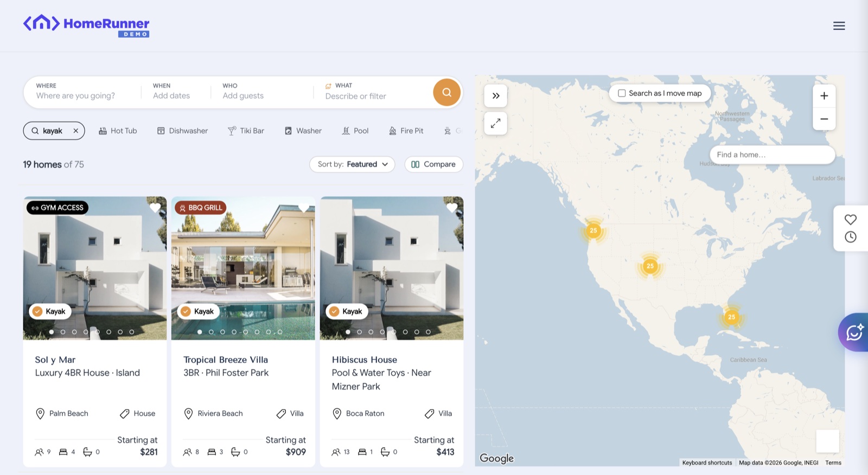Remove the kayak filter chip
The width and height of the screenshot is (868, 475).
click(75, 131)
